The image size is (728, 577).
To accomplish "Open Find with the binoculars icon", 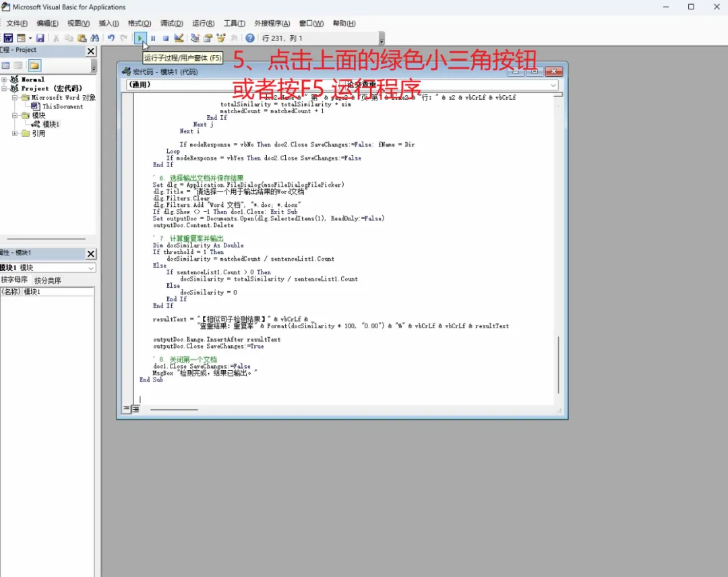I will tap(95, 38).
